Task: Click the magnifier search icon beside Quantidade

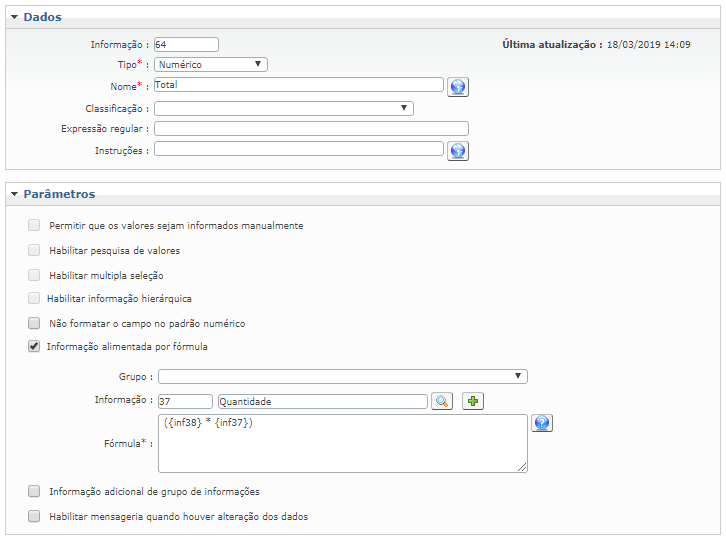Action: point(441,401)
